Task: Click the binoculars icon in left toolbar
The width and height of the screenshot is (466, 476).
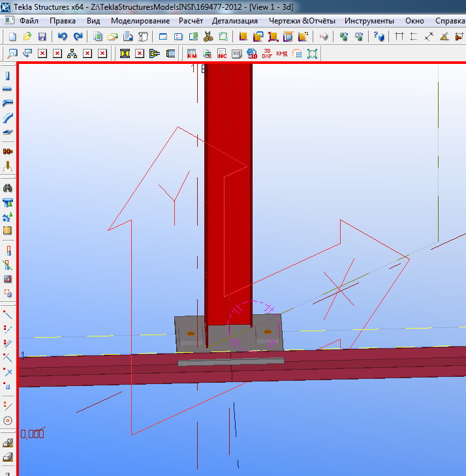Action: point(8,188)
